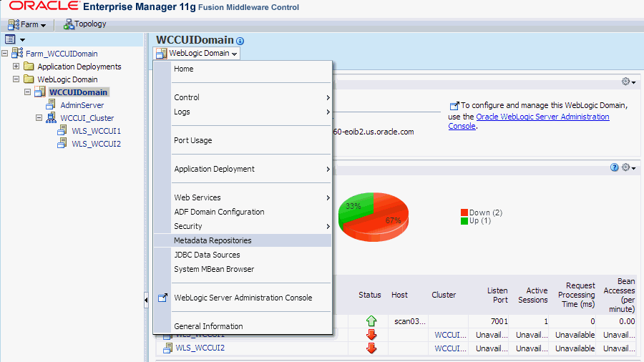Viewport: 644px width, 362px height.
Task: Open the tree view options list icon
Action: coord(10,39)
